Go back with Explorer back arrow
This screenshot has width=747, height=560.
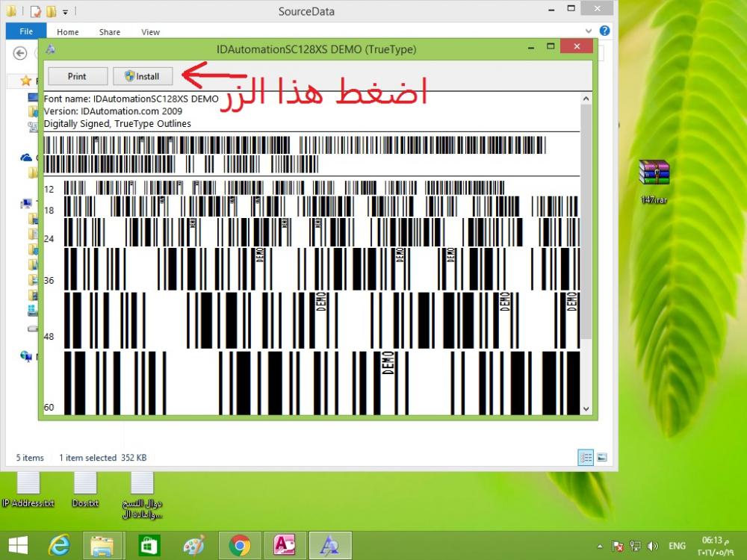pos(20,53)
